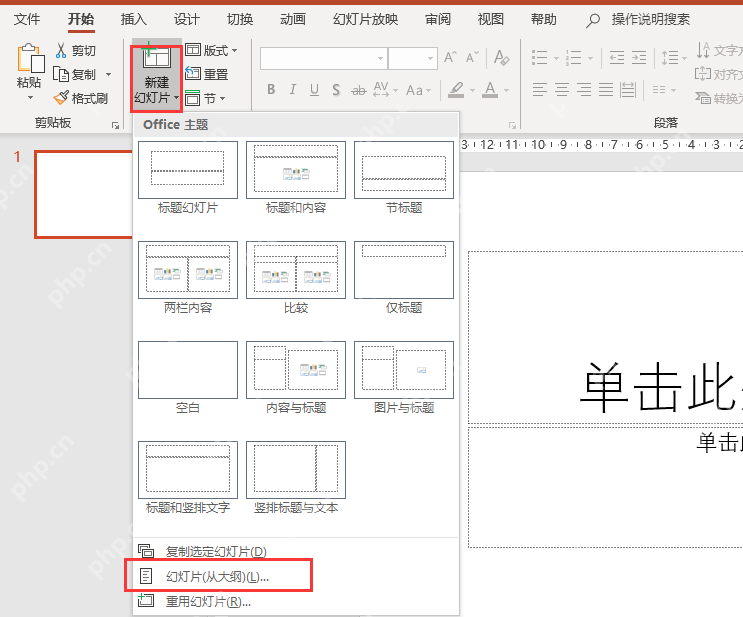Select slide 1 thumbnail in panel
This screenshot has height=617, width=743.
(83, 194)
